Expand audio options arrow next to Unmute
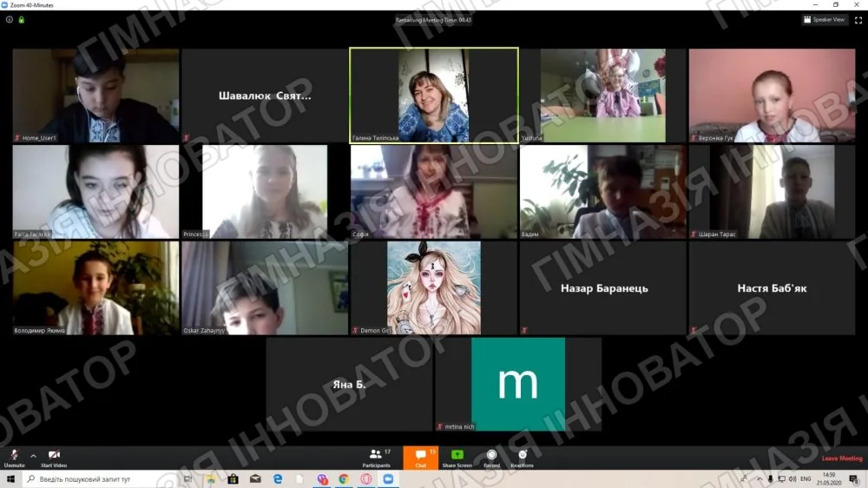Image resolution: width=868 pixels, height=488 pixels. (33, 456)
